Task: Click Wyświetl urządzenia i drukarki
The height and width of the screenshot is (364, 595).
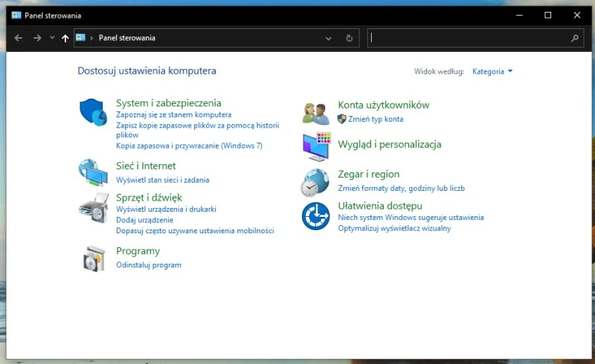Action: [x=166, y=209]
